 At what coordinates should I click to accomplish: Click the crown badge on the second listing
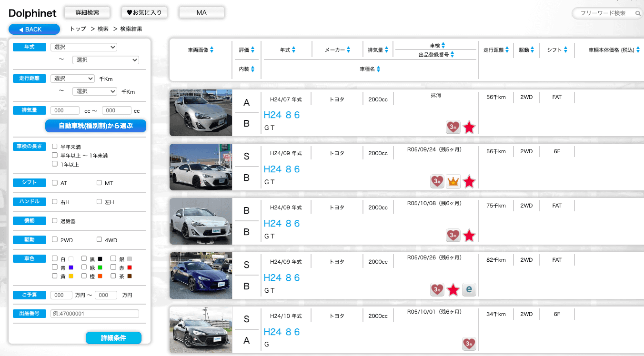tap(453, 182)
